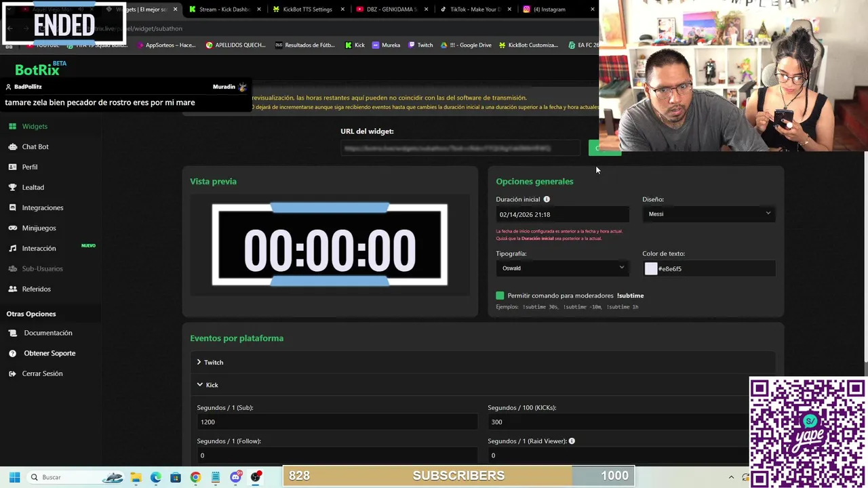The width and height of the screenshot is (868, 488).
Task: Switch to the DBZ - GENKIDAMA YouTube tab
Action: tap(391, 9)
